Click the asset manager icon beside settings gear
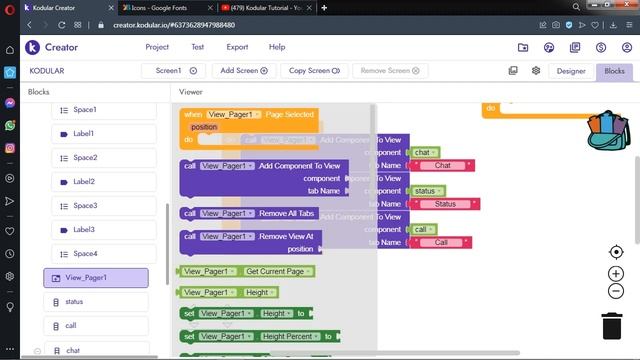The height and width of the screenshot is (360, 640). click(513, 71)
